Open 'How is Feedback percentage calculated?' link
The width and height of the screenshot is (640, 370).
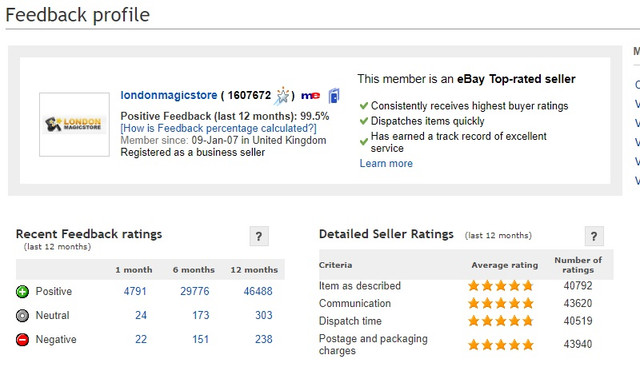pyautogui.click(x=218, y=128)
